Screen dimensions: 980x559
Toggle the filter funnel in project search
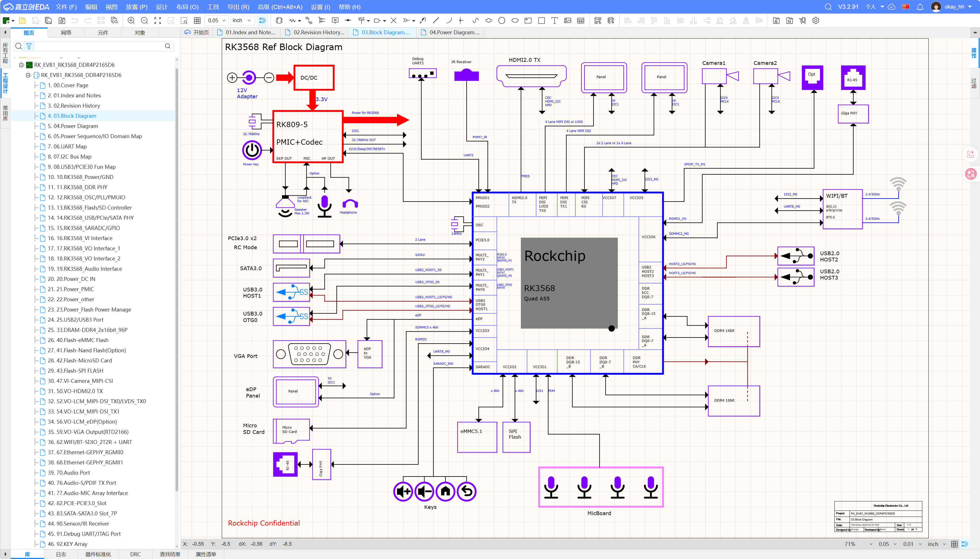[29, 46]
